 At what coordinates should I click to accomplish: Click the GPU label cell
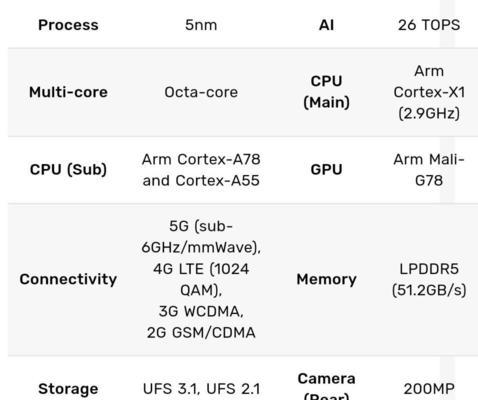pyautogui.click(x=326, y=169)
